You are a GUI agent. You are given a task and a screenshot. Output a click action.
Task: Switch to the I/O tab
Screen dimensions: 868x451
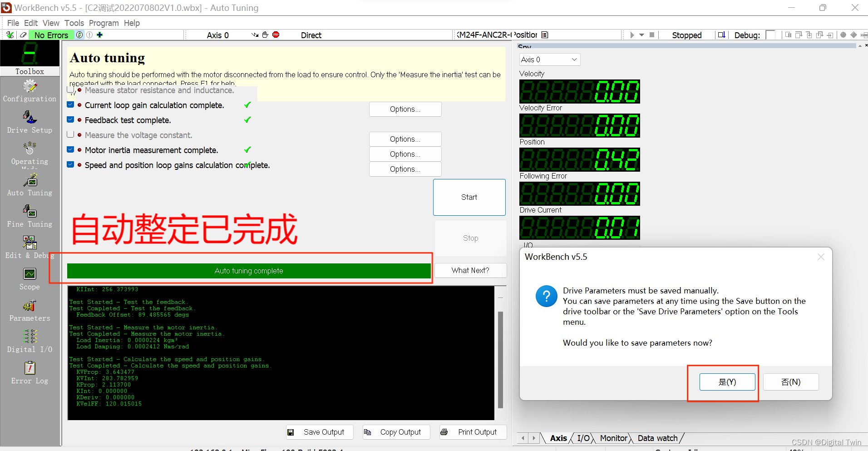(x=583, y=438)
